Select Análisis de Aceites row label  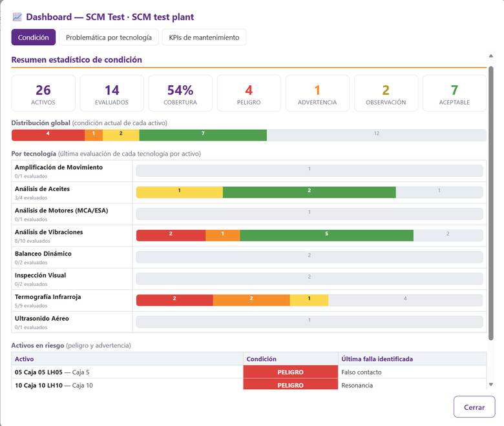tap(42, 188)
